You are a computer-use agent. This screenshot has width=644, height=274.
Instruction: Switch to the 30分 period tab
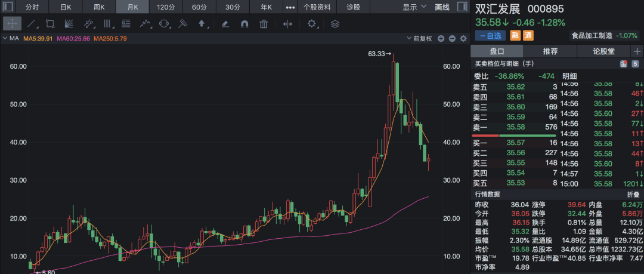[x=233, y=7]
